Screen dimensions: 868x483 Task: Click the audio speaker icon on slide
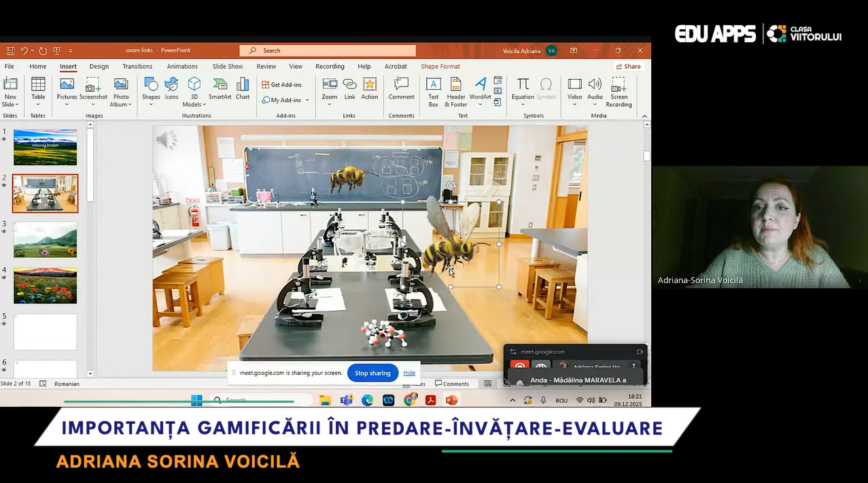tap(165, 140)
